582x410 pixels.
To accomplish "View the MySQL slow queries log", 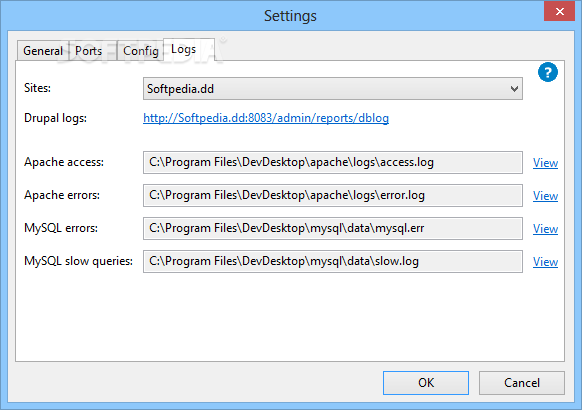I will point(545,262).
